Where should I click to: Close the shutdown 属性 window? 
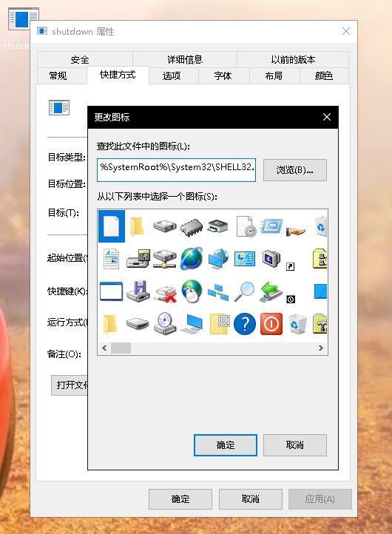point(346,31)
